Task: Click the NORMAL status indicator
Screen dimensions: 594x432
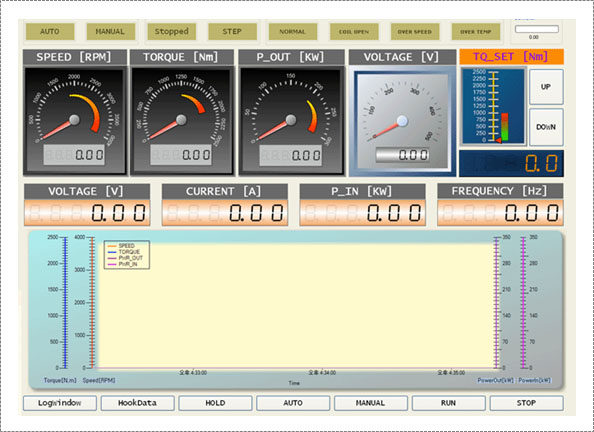Action: [293, 31]
